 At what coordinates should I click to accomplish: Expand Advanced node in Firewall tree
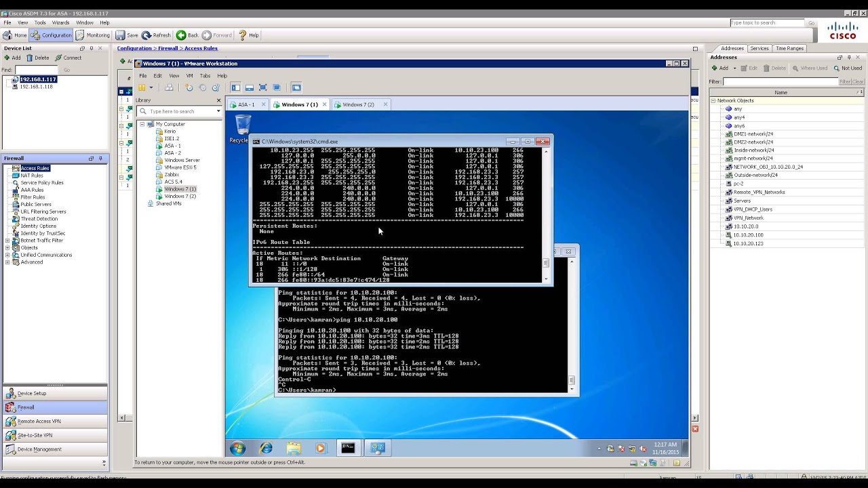(x=7, y=262)
